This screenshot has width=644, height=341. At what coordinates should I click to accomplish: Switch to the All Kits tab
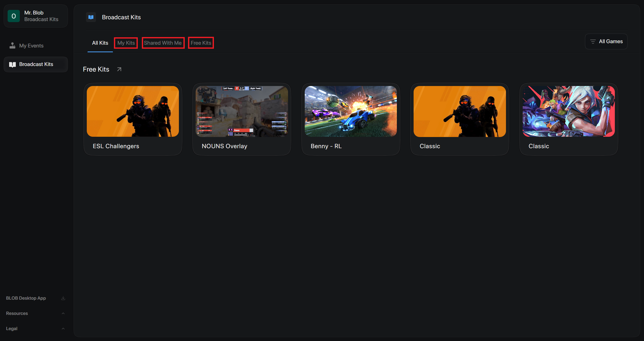click(x=100, y=43)
